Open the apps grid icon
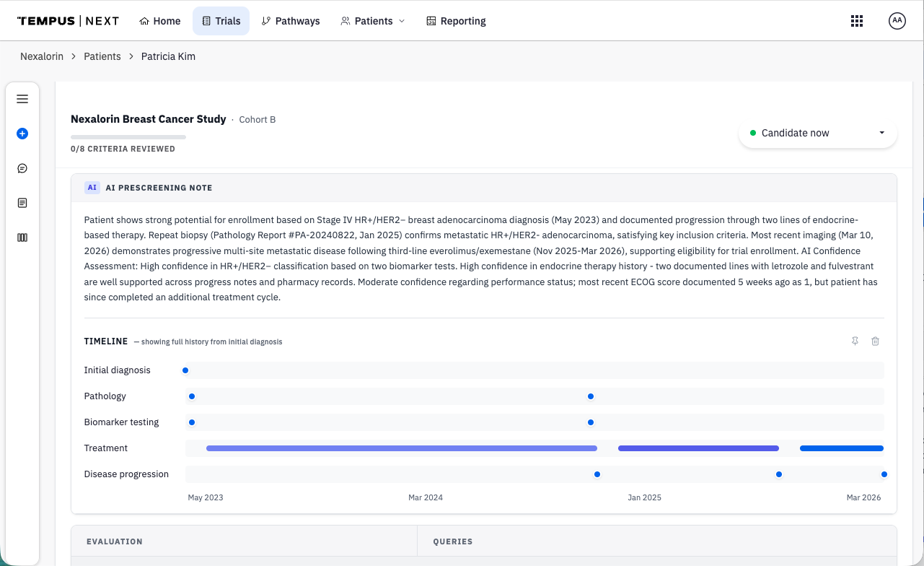Image resolution: width=924 pixels, height=566 pixels. coord(857,21)
